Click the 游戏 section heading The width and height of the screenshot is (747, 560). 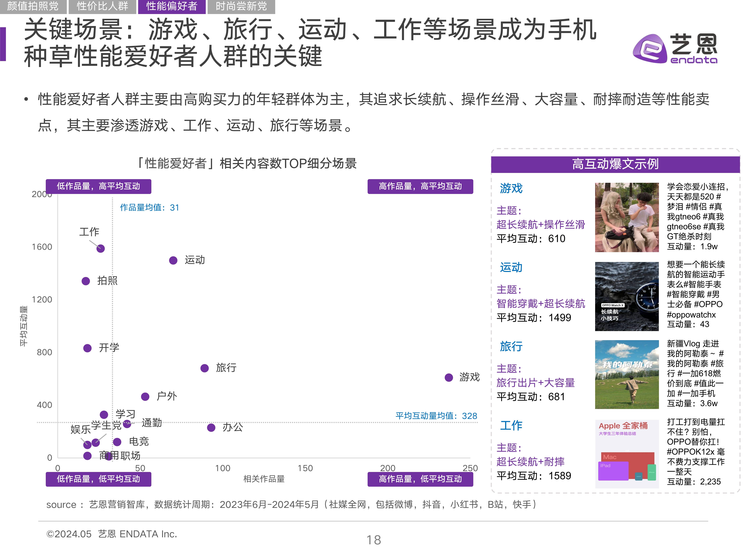[511, 188]
